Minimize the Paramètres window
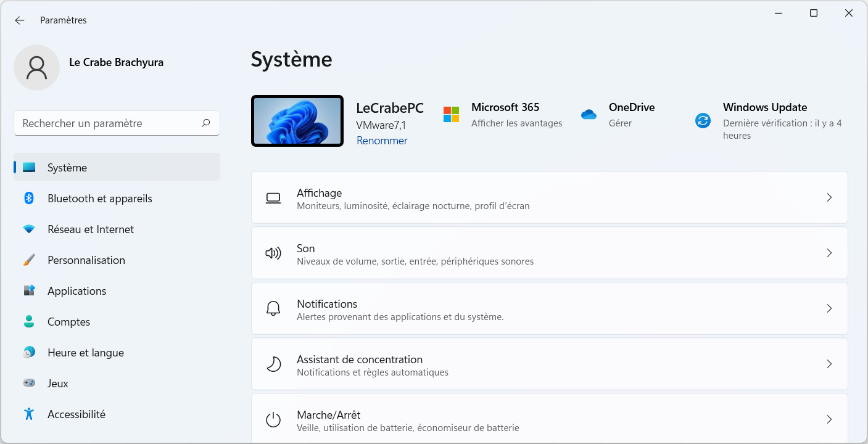Viewport: 868px width, 444px height. pyautogui.click(x=779, y=13)
